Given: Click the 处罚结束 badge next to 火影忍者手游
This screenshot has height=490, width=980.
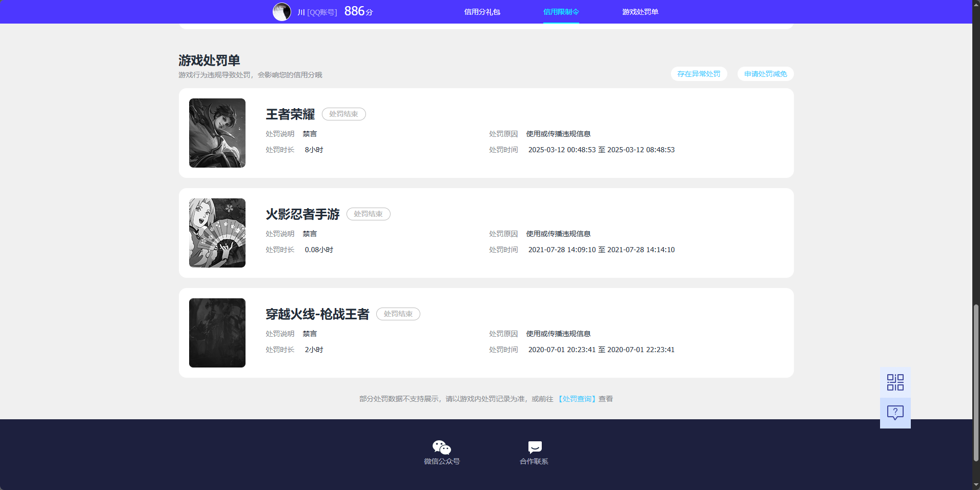Looking at the screenshot, I should (368, 214).
